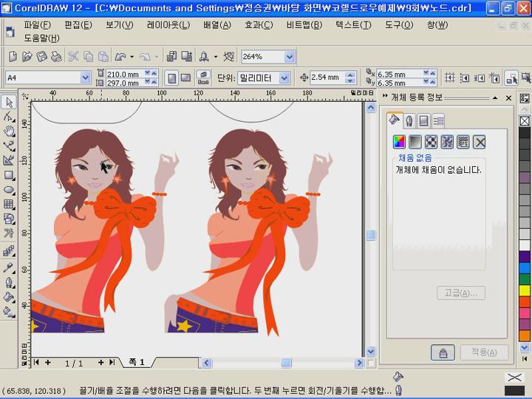The height and width of the screenshot is (399, 532).
Task: Select the Shape node editing tool
Action: 9,117
